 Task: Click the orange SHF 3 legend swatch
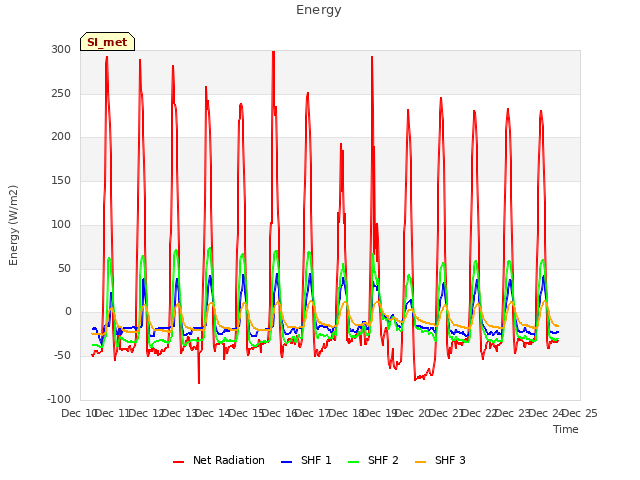[x=421, y=462]
